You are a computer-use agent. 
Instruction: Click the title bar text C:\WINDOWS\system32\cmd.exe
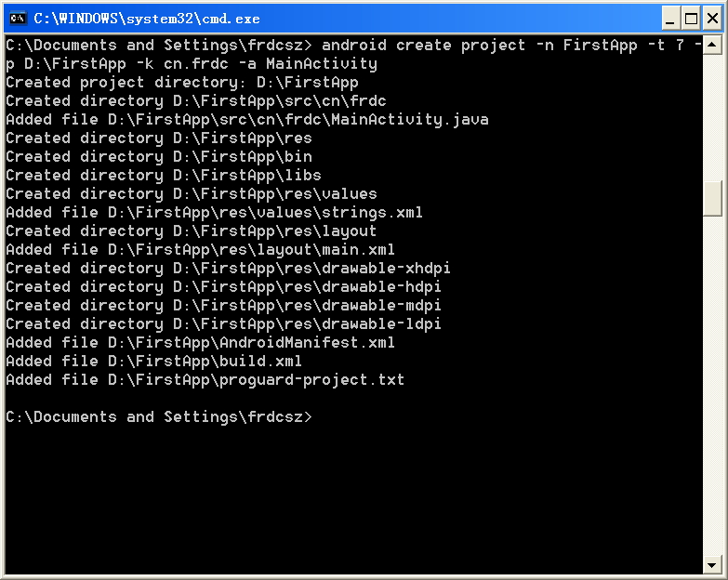[147, 19]
